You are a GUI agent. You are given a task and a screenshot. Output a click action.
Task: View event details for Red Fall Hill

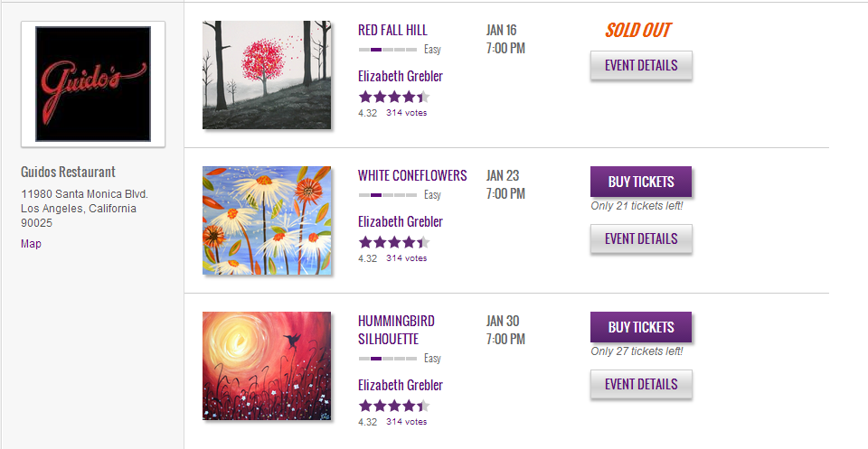point(640,66)
